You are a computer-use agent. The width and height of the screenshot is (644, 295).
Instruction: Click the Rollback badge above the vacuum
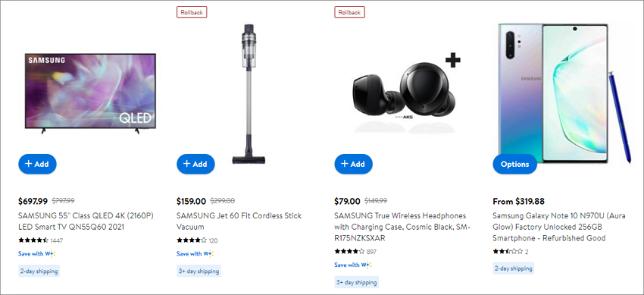[x=192, y=12]
